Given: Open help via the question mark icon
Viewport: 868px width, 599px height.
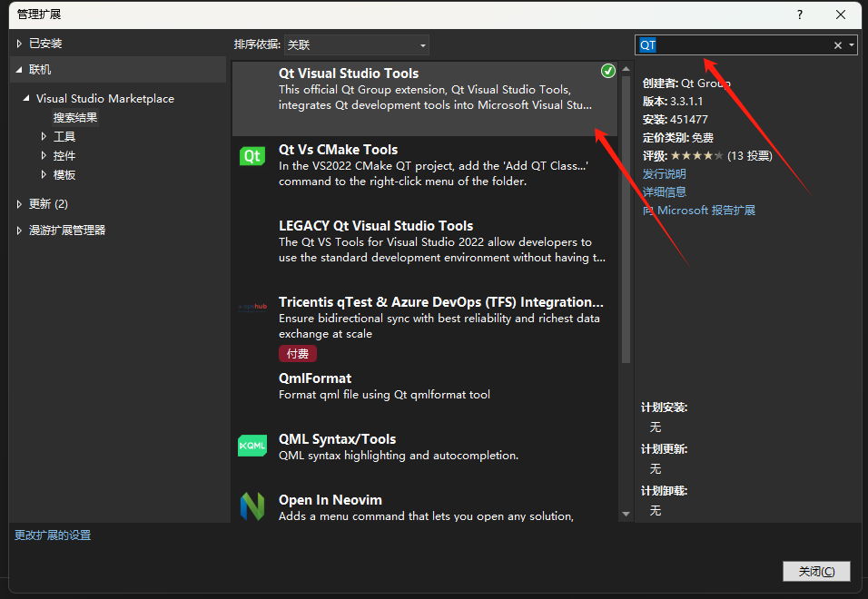Looking at the screenshot, I should pos(798,15).
